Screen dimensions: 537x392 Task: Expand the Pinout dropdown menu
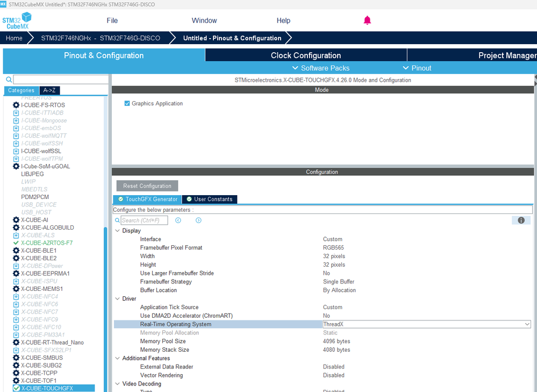click(417, 68)
